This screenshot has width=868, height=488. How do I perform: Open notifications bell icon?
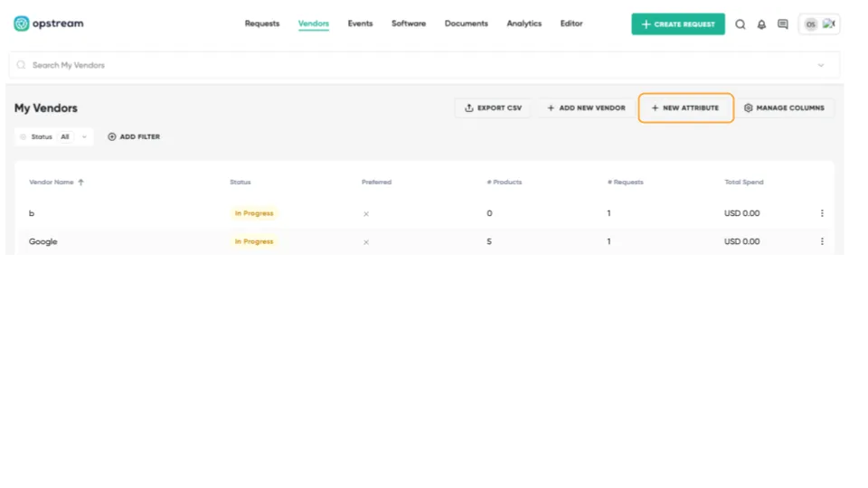pos(761,24)
